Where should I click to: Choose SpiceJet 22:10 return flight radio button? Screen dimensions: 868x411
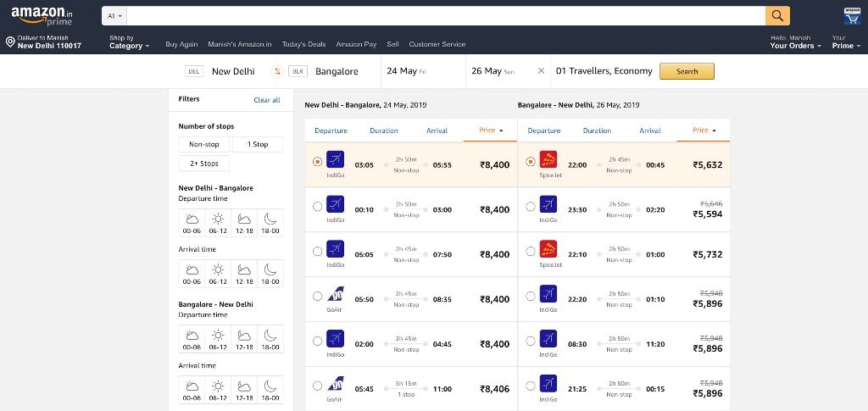[x=531, y=251]
